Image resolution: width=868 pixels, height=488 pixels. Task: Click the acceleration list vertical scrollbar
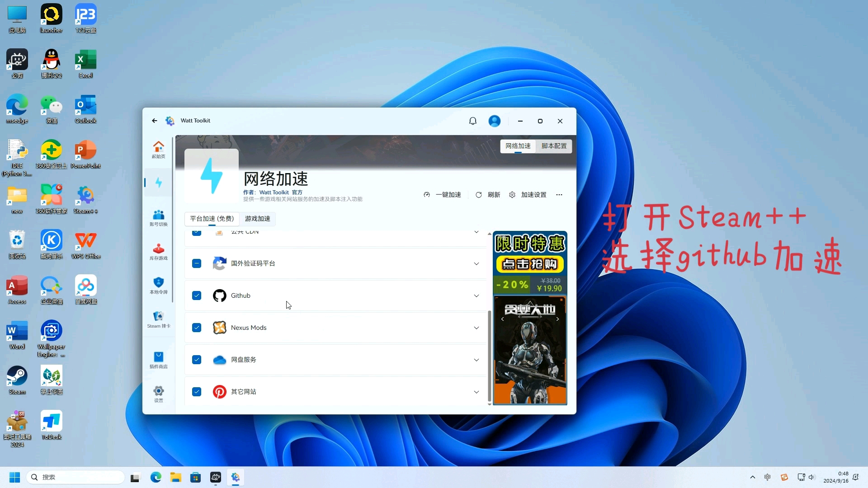(x=490, y=356)
